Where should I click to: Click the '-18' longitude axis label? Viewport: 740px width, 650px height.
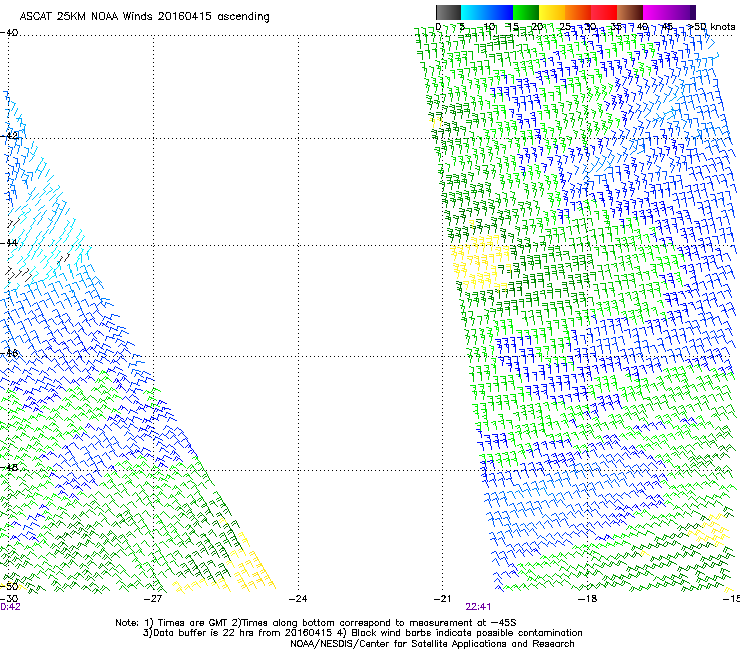tap(587, 599)
